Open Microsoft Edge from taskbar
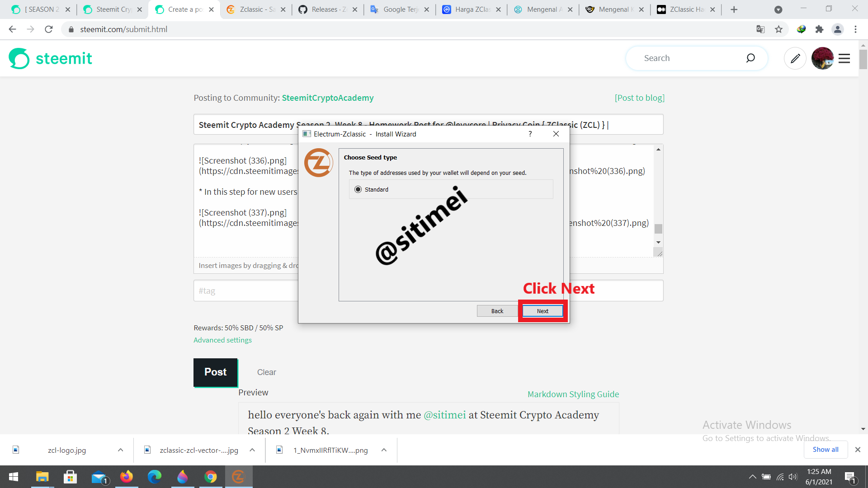The image size is (868, 488). click(x=155, y=477)
